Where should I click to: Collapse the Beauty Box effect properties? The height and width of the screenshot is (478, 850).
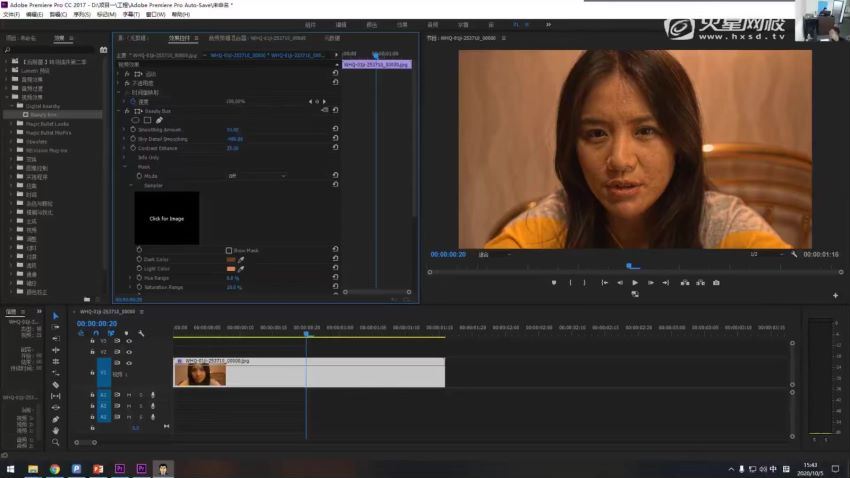pos(119,111)
